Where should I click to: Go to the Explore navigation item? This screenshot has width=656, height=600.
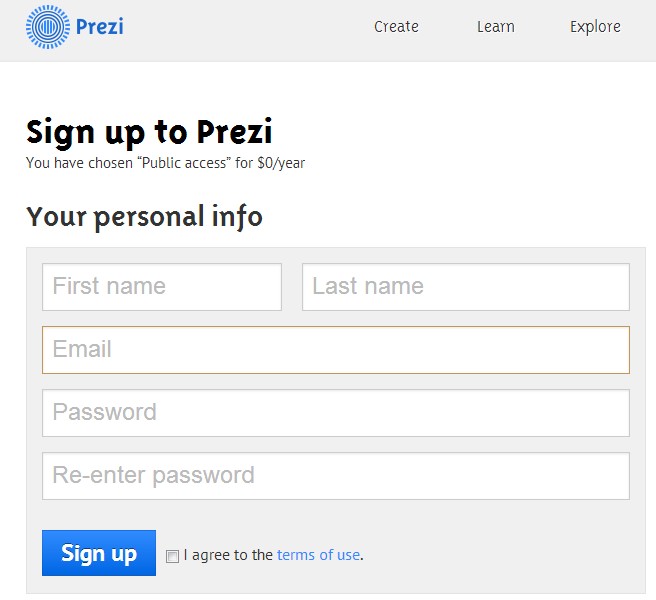[x=595, y=27]
